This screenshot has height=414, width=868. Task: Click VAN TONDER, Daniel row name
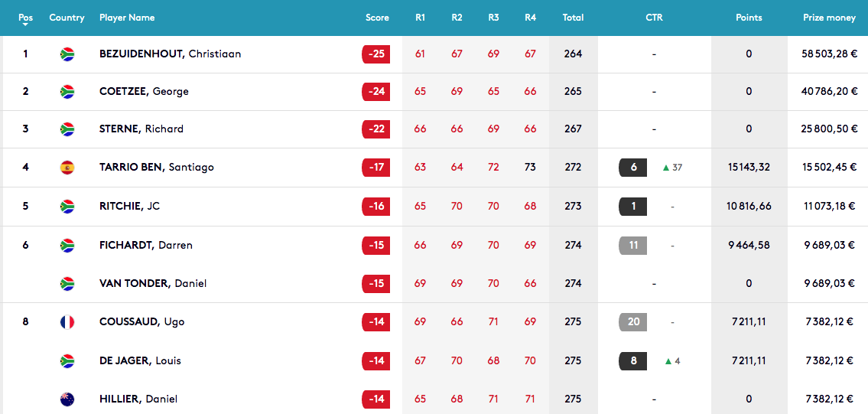click(x=153, y=283)
